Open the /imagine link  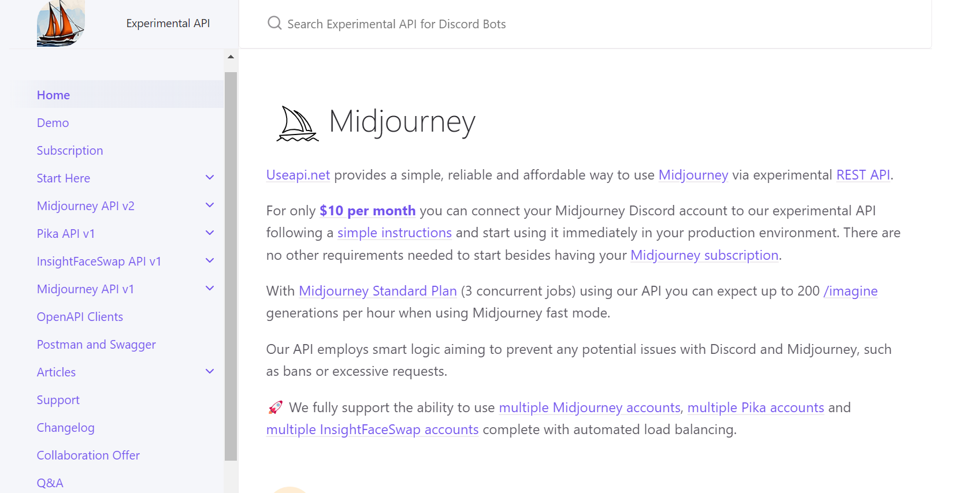[851, 291]
